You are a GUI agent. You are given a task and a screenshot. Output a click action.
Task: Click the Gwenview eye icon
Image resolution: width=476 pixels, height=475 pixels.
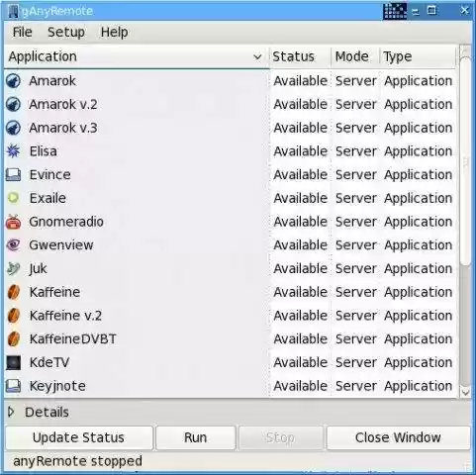click(13, 245)
